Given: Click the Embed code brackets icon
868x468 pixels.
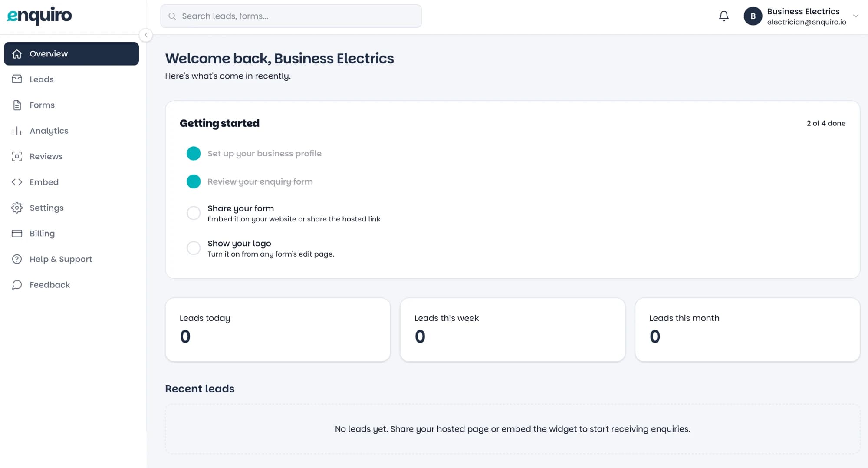Looking at the screenshot, I should point(17,182).
